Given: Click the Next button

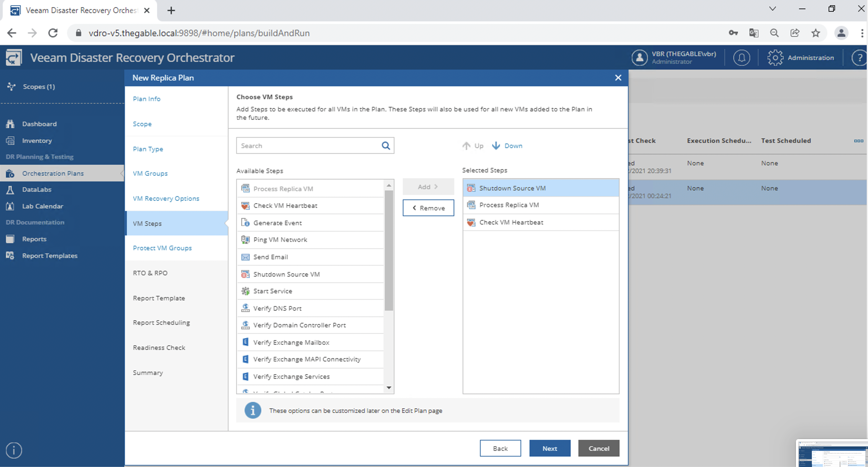Looking at the screenshot, I should [x=549, y=448].
